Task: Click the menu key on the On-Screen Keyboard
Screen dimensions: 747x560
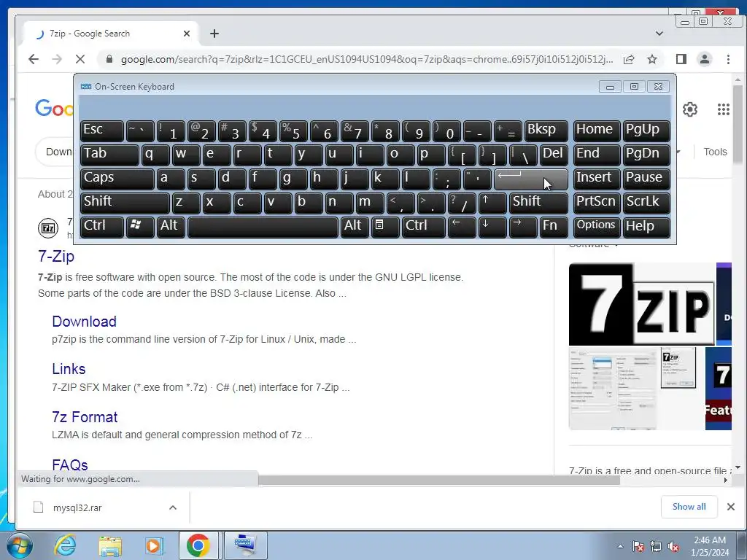Action: pos(384,227)
